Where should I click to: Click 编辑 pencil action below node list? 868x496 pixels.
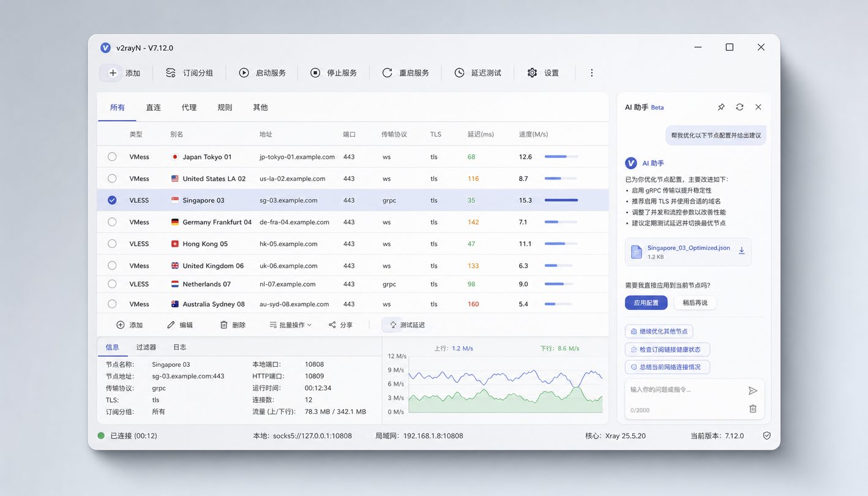click(x=180, y=325)
